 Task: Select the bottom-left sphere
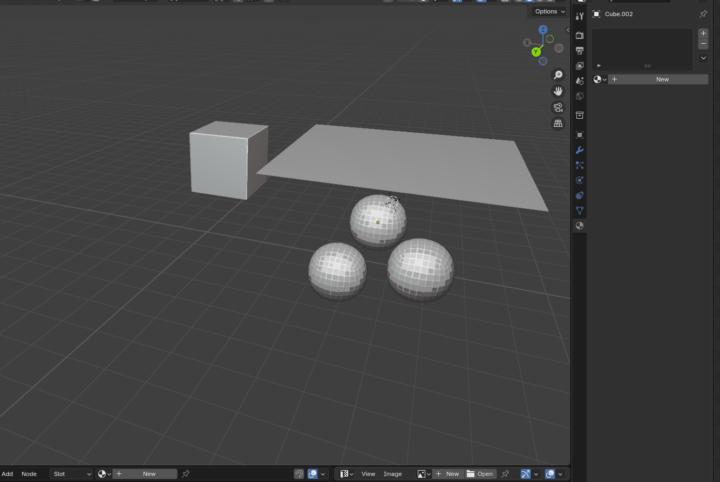point(338,270)
